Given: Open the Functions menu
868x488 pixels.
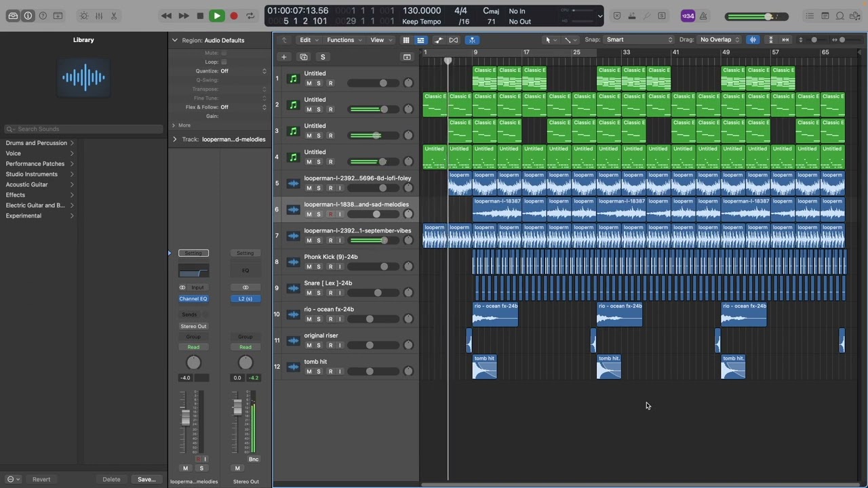Looking at the screenshot, I should pyautogui.click(x=344, y=40).
